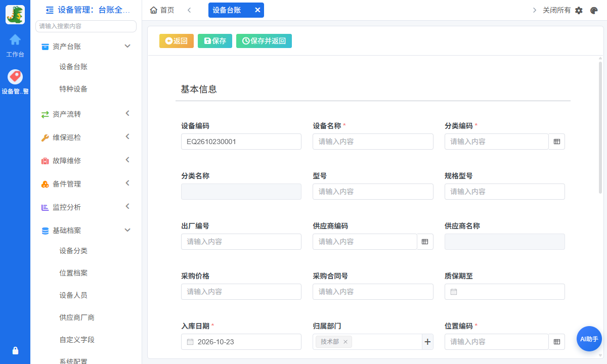Open the theme palette icon

pyautogui.click(x=594, y=10)
